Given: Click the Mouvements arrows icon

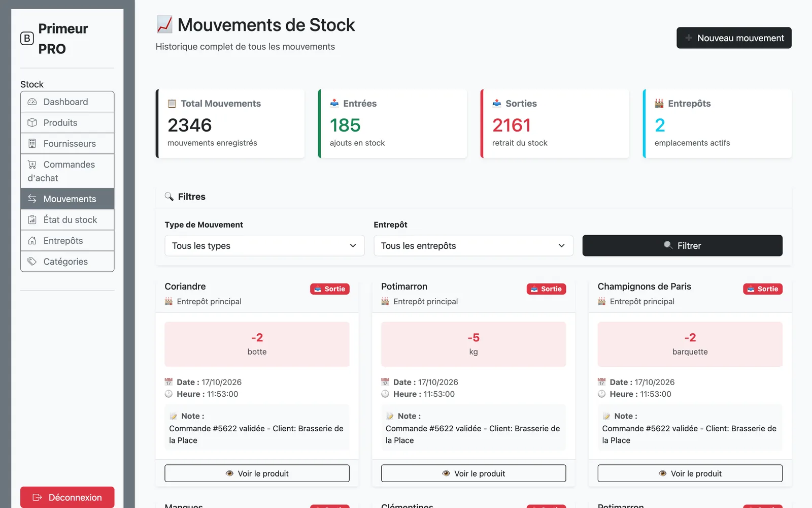Looking at the screenshot, I should (32, 199).
